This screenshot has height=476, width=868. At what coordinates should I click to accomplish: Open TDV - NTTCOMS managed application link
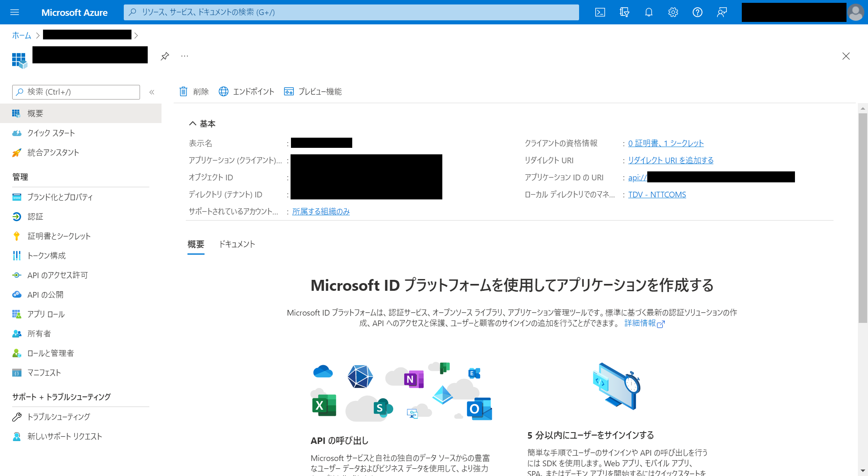pyautogui.click(x=657, y=194)
